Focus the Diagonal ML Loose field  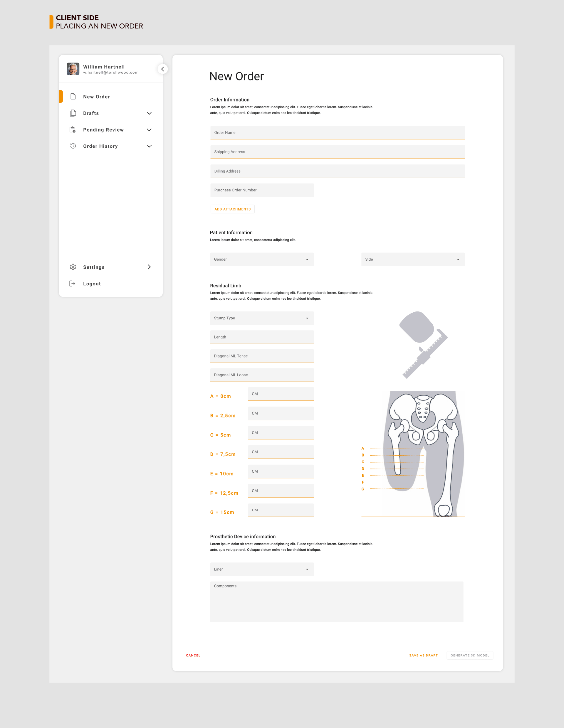click(x=262, y=375)
